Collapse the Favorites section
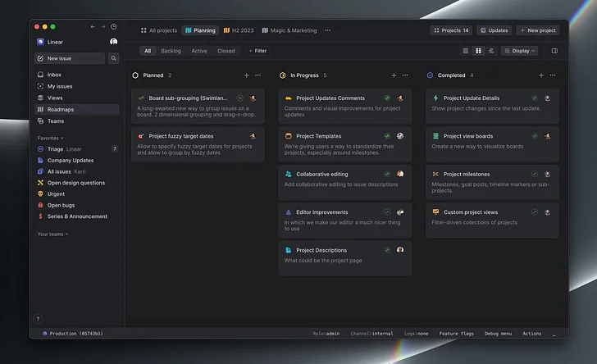Image resolution: width=597 pixels, height=364 pixels. pos(50,138)
